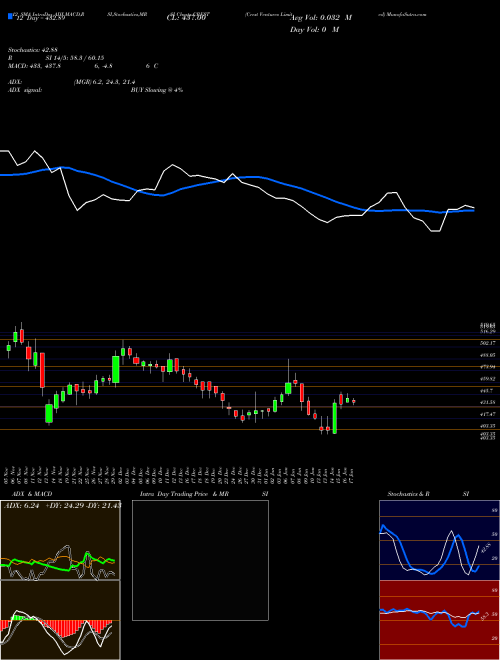Select the 'CL: 437.00' closing price text
The width and height of the screenshot is (500, 660).
[x=186, y=18]
